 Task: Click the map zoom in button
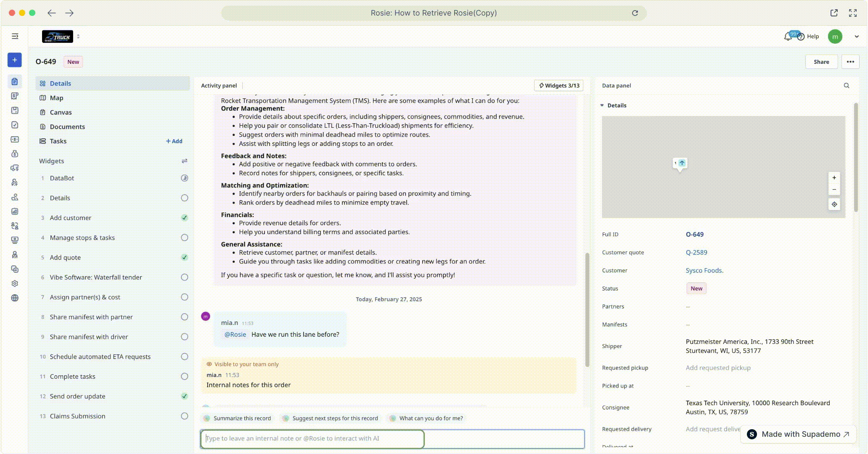[834, 178]
